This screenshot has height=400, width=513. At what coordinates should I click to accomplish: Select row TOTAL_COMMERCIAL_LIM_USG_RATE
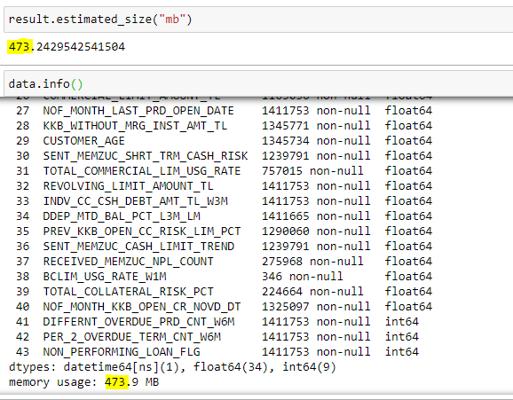point(224,171)
